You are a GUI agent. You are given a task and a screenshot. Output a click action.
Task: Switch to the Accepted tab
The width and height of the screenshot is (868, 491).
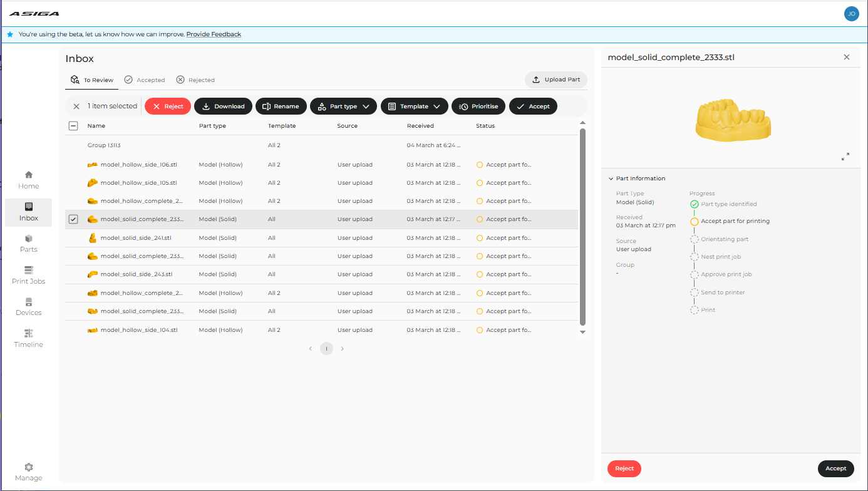[x=145, y=80]
